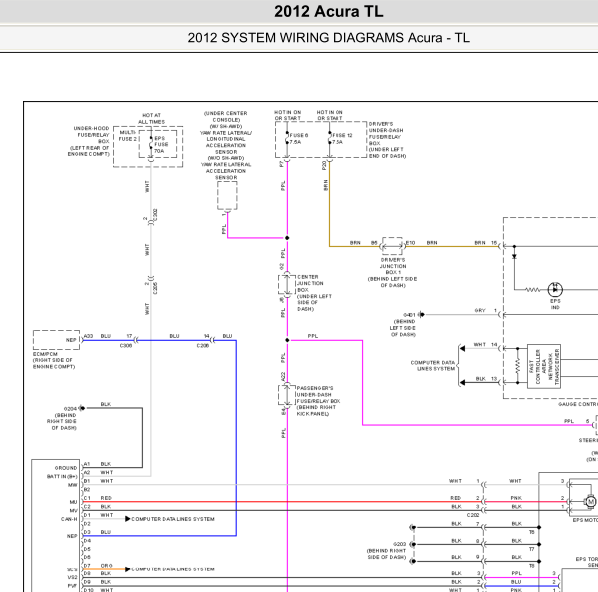598x592 pixels.
Task: Click the 'BATT IN (B+)' pin label
Action: (x=62, y=476)
